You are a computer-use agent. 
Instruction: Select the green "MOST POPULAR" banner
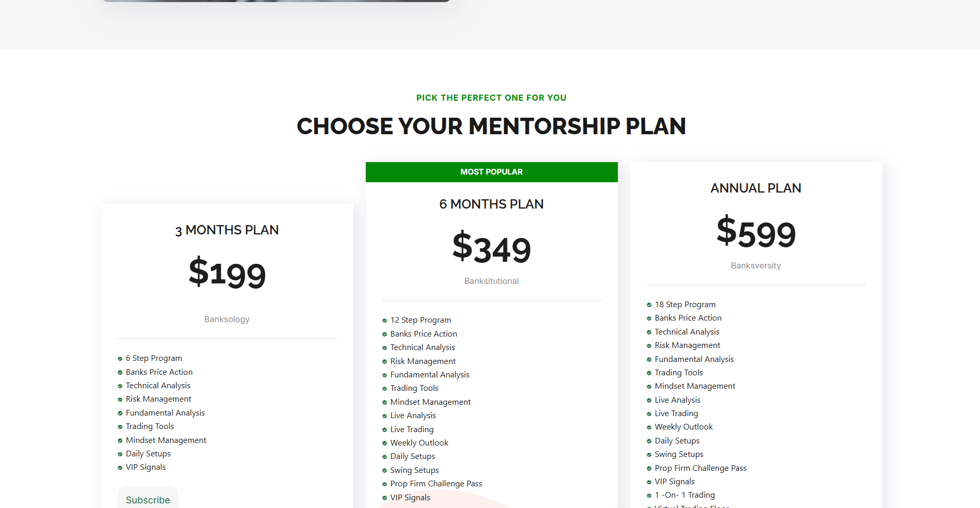(491, 172)
